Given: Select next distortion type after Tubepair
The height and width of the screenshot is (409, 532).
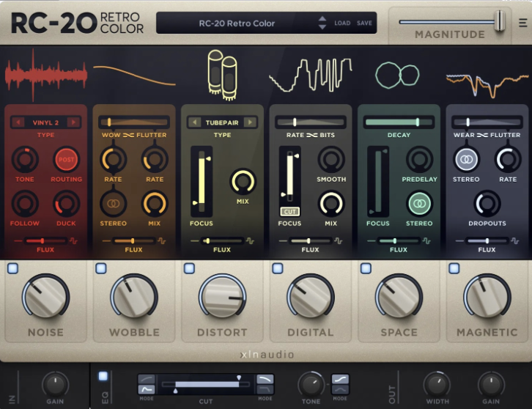Looking at the screenshot, I should 250,122.
